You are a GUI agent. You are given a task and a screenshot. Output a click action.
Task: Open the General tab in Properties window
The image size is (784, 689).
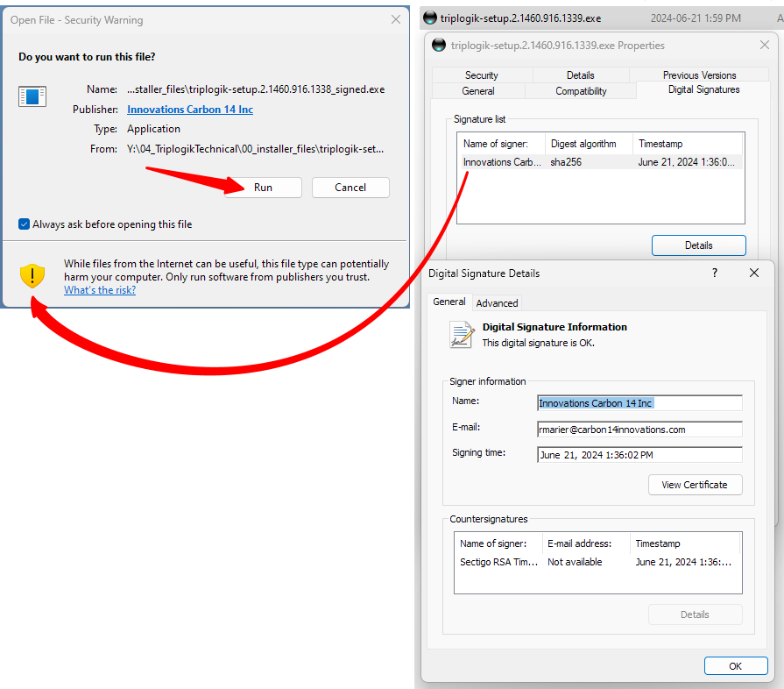click(x=478, y=91)
